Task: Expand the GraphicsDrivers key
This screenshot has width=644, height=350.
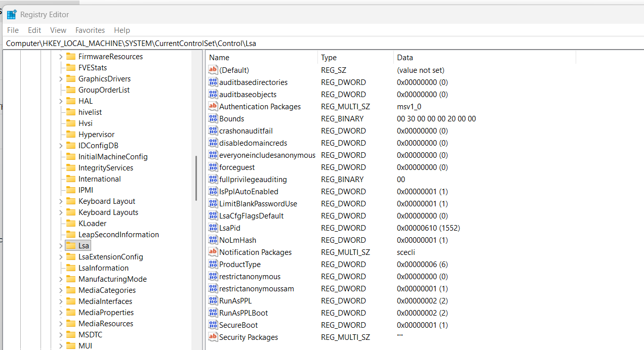Action: (61, 79)
